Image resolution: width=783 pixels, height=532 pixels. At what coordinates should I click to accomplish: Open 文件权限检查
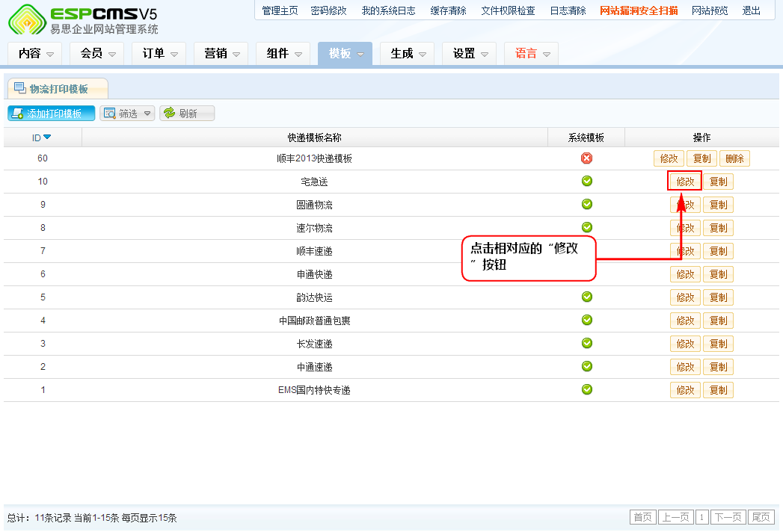point(508,11)
